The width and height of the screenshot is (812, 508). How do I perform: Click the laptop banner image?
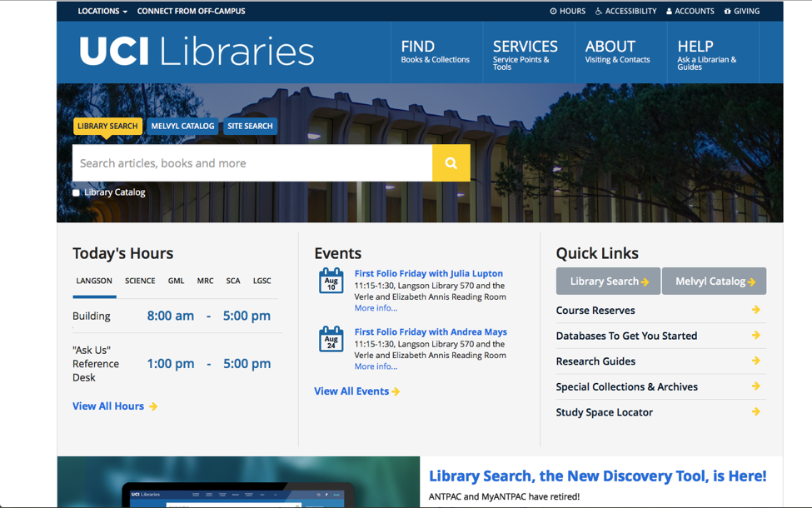click(x=238, y=482)
